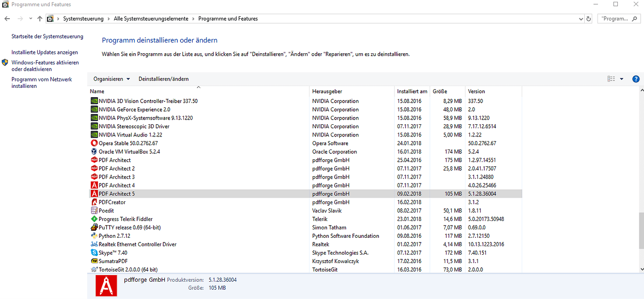Click Vaclav Slavik publisher cell
Image resolution: width=644 pixels, height=299 pixels.
coord(327,210)
